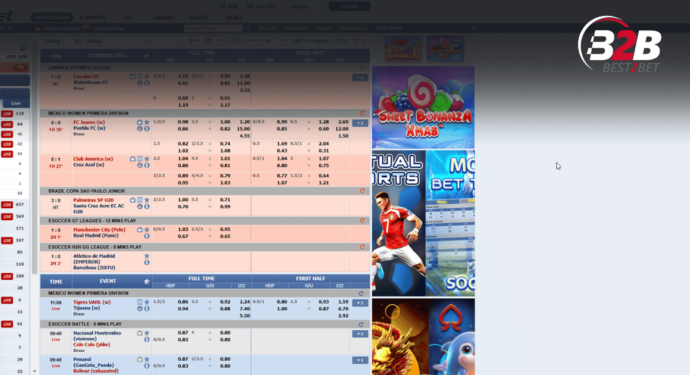
Task: Bet 1.00 HDP odds for Palmeiras SP U20
Action: (183, 200)
